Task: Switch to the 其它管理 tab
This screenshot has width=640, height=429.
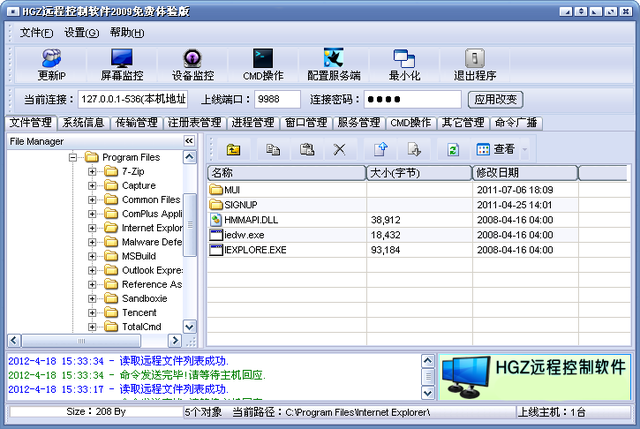Action: [463, 123]
